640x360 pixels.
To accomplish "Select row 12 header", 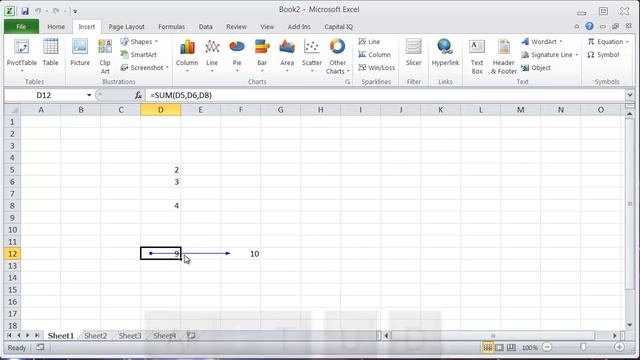I will pyautogui.click(x=12, y=253).
